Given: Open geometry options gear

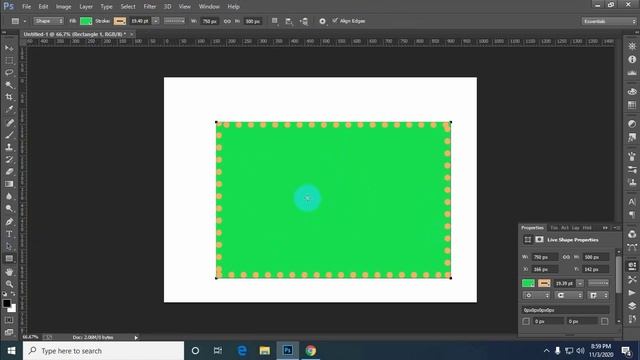Looking at the screenshot, I should tap(322, 21).
